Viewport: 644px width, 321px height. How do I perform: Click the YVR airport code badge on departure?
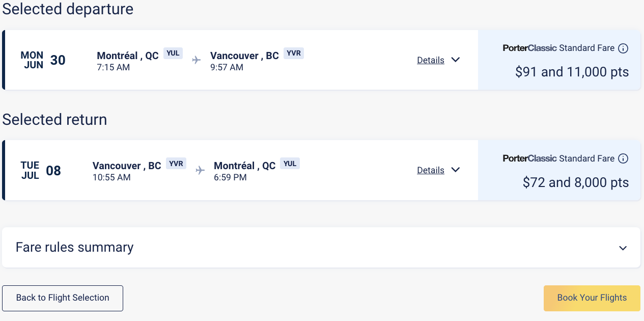pos(294,52)
